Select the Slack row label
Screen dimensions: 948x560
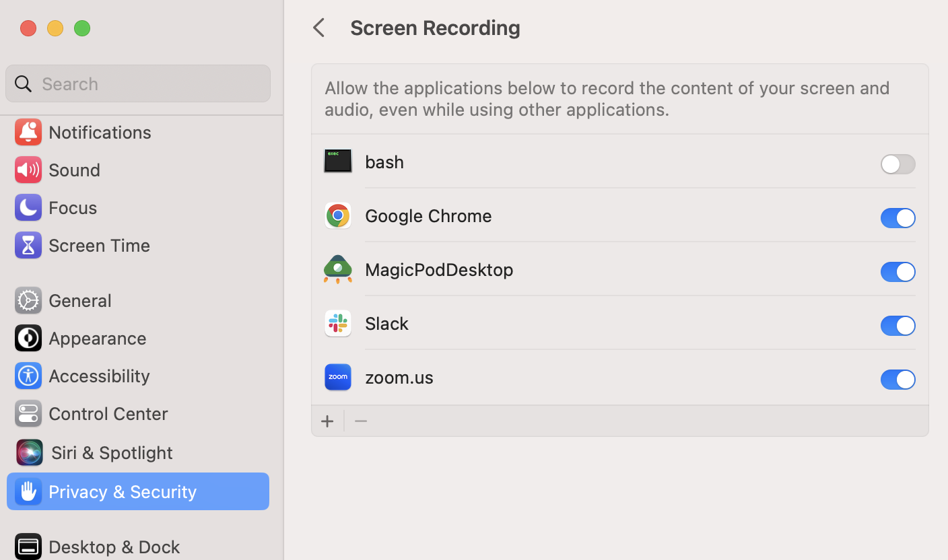click(386, 324)
